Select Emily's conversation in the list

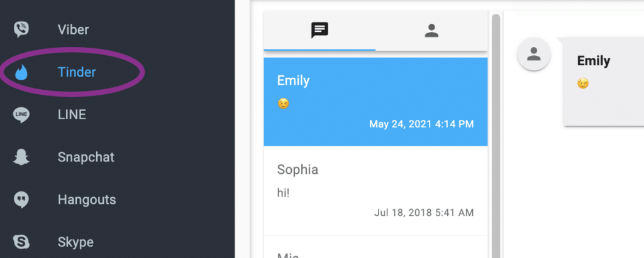tap(375, 102)
